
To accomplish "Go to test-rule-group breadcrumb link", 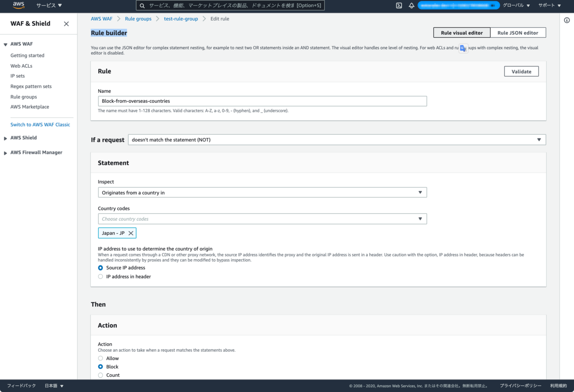I will (181, 19).
